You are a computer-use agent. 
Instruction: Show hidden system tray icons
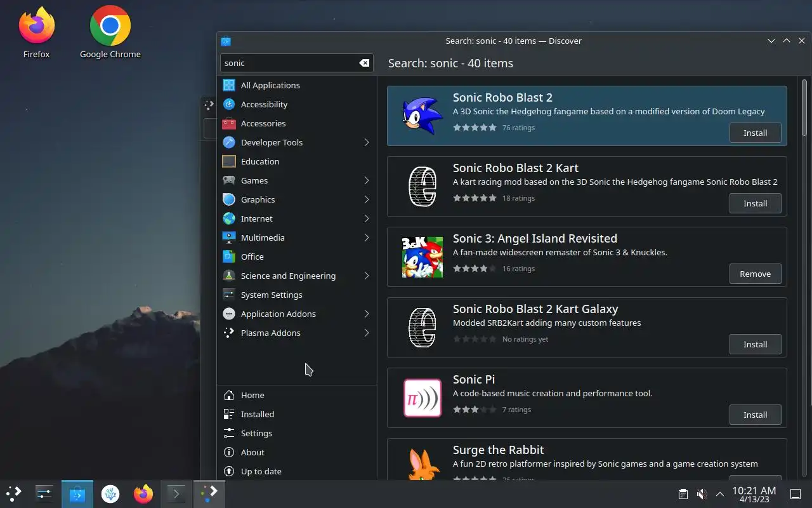pyautogui.click(x=720, y=494)
